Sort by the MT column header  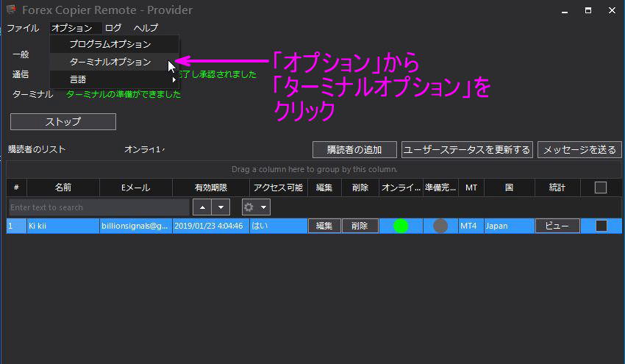pyautogui.click(x=471, y=188)
